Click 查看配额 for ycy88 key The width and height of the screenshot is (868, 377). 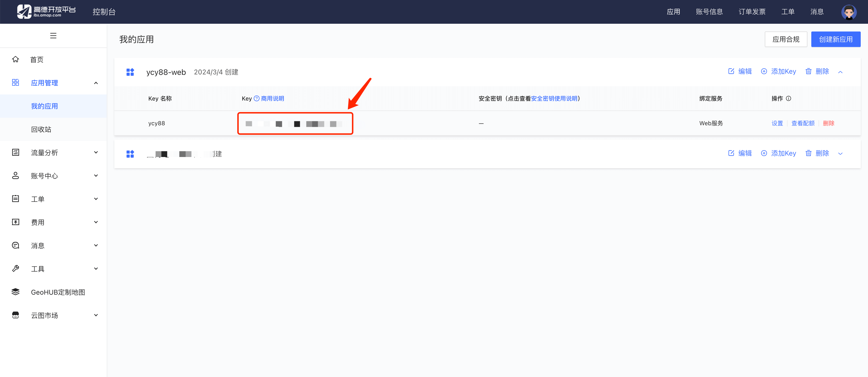pyautogui.click(x=803, y=123)
